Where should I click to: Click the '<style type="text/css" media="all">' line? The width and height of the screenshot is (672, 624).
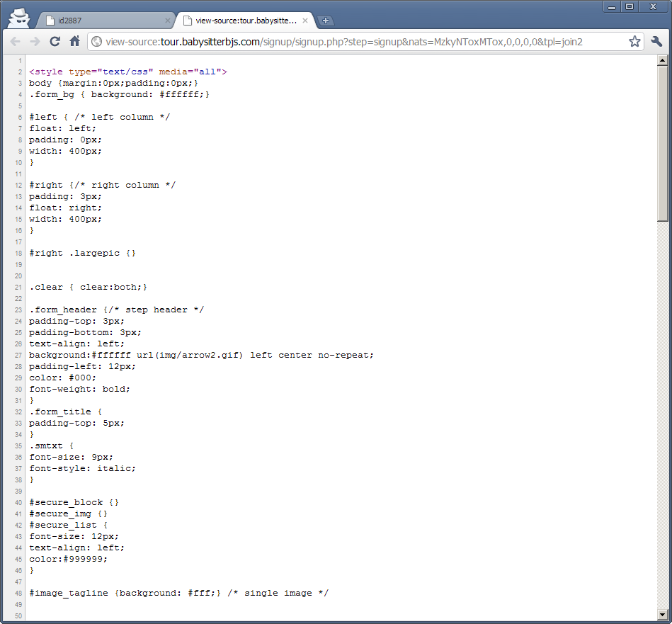(127, 72)
